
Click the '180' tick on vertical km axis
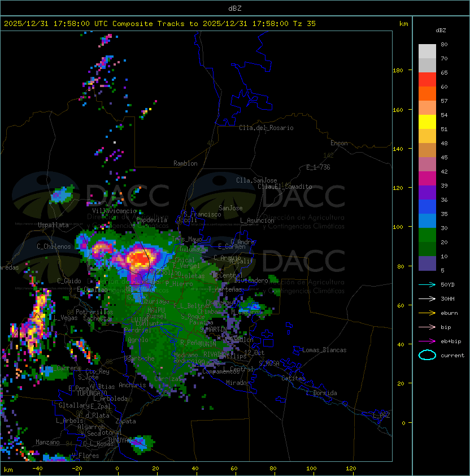tap(398, 71)
